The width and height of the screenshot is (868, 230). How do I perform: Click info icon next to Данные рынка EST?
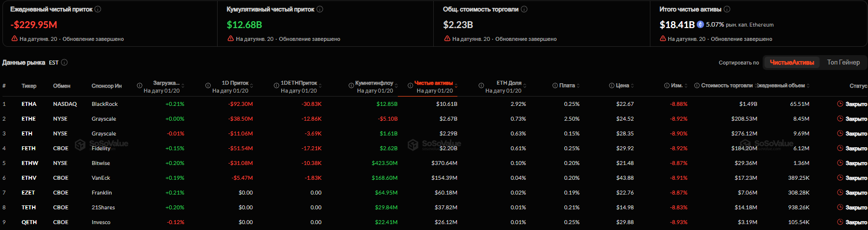click(x=64, y=63)
